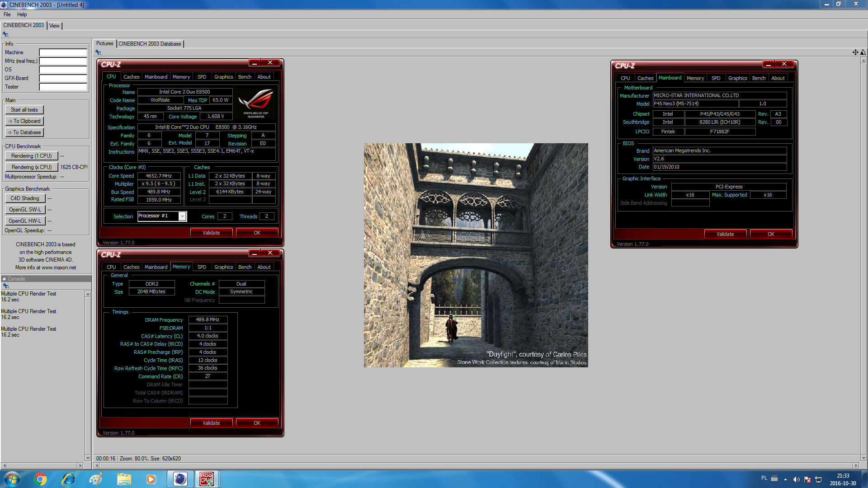
Task: Switch to the View tab
Action: click(x=54, y=26)
